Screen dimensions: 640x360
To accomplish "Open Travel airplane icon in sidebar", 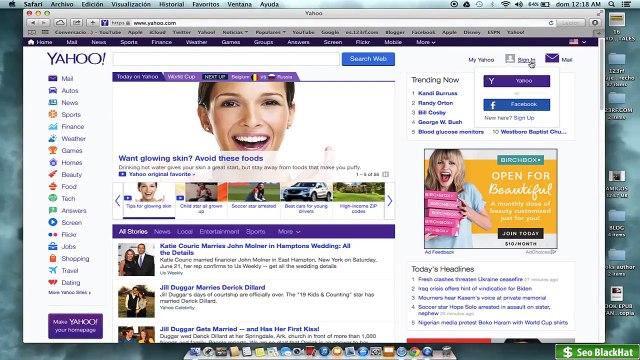I will [53, 270].
